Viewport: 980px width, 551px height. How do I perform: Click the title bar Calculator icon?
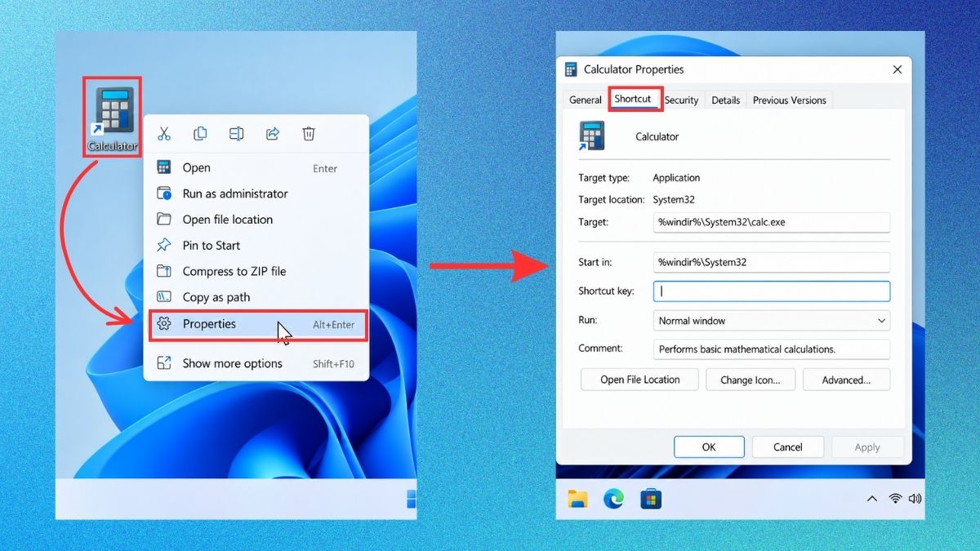pos(572,69)
